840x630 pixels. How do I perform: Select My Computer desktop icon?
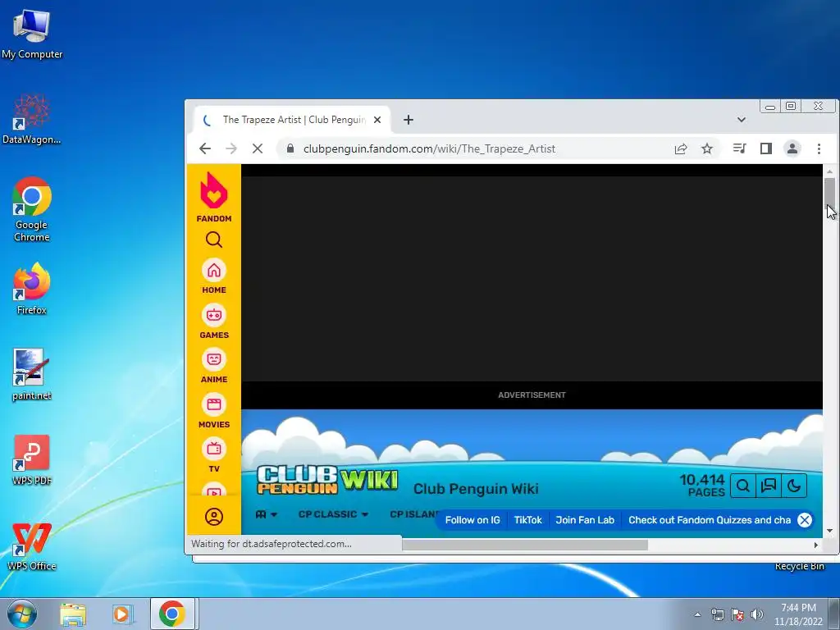click(32, 34)
